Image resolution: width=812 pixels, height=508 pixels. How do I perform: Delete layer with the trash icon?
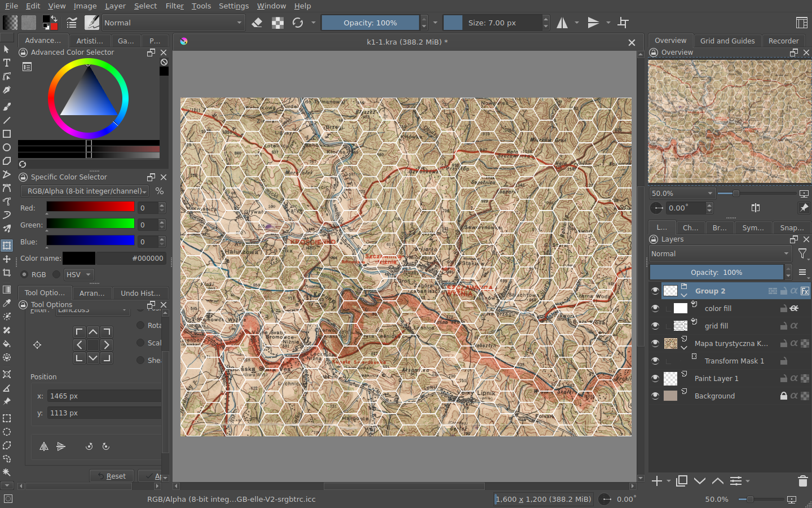point(803,481)
